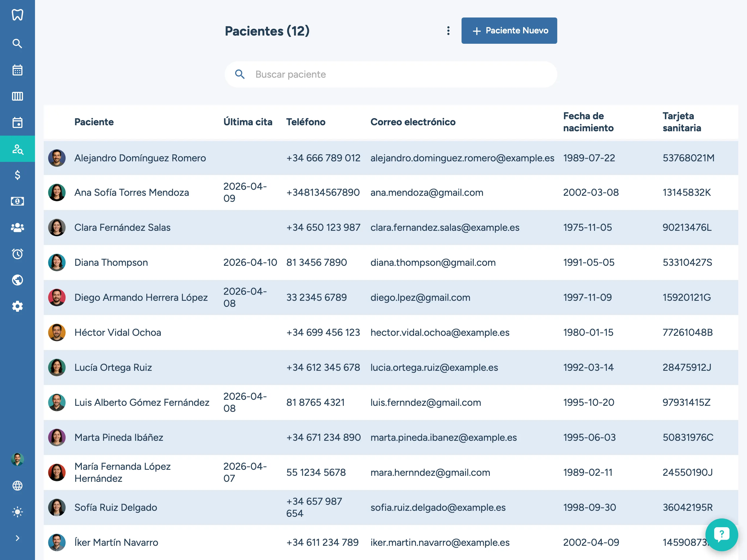Open the staff group people icon
Screen dimensions: 747x560
[17, 228]
